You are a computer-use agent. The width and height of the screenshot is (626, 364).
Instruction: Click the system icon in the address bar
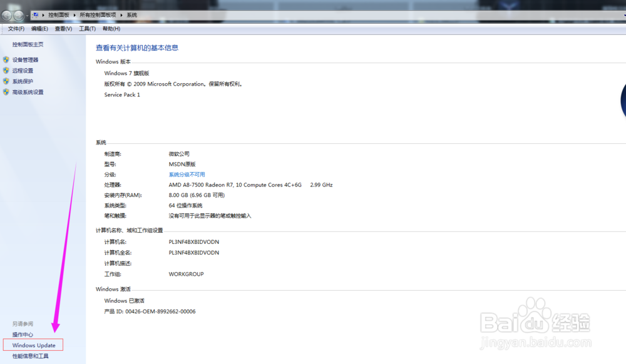click(x=35, y=14)
